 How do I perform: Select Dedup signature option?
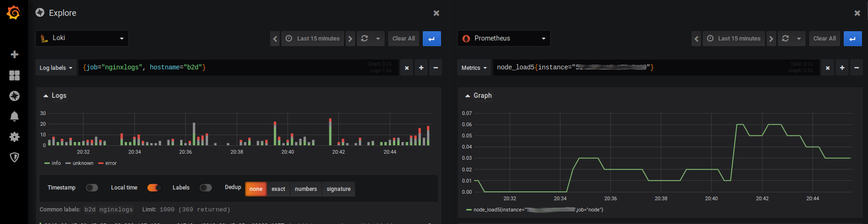(338, 189)
